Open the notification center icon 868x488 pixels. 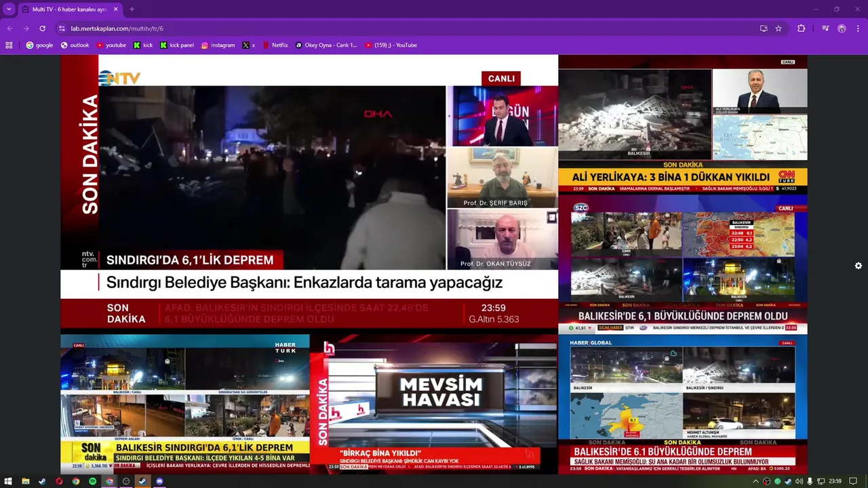[852, 481]
